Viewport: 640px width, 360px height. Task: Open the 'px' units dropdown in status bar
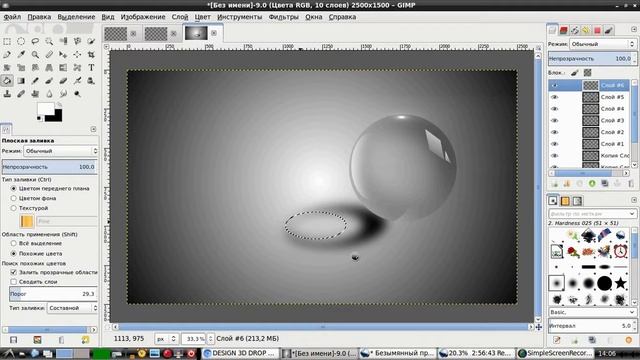[166, 339]
